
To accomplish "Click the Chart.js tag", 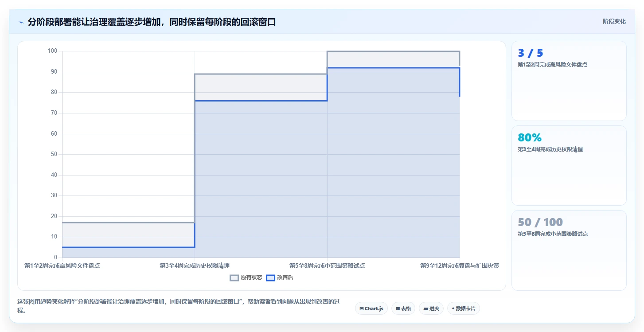I will click(371, 309).
